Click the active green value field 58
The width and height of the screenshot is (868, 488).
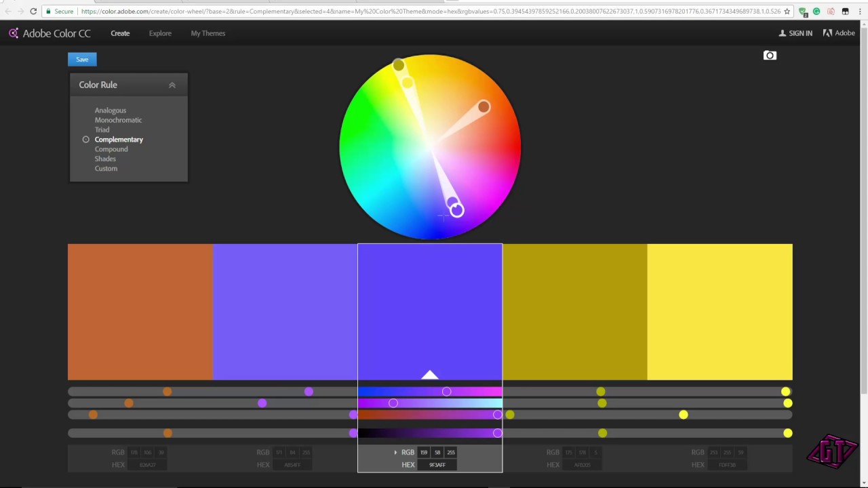coord(437,452)
